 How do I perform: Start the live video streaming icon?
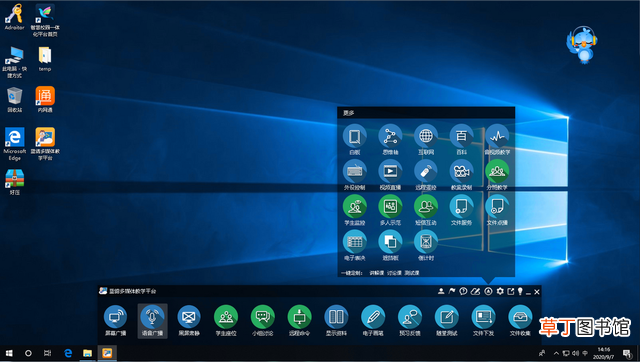[390, 171]
